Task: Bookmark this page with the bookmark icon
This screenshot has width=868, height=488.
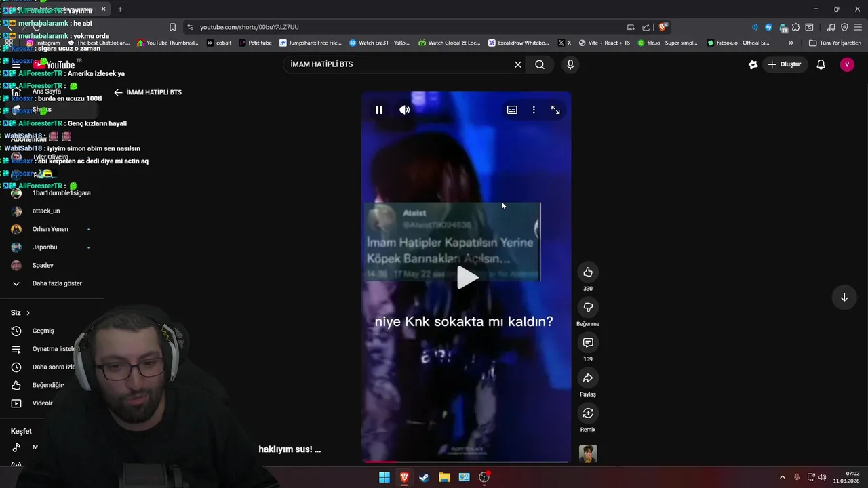Action: tap(172, 27)
